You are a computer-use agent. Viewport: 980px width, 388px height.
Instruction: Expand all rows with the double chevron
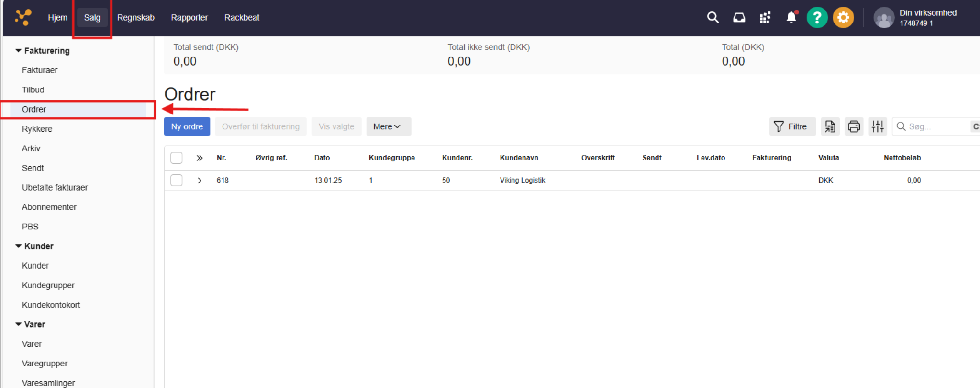click(x=200, y=158)
